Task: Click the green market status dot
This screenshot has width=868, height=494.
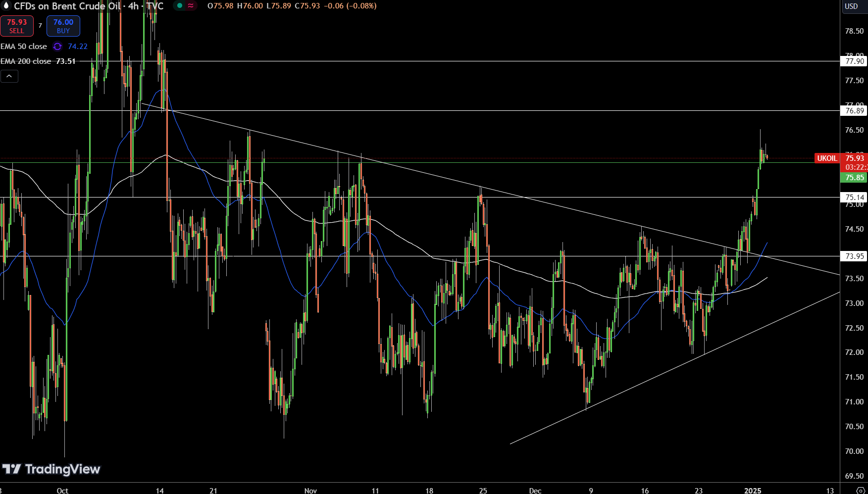Action: click(179, 6)
